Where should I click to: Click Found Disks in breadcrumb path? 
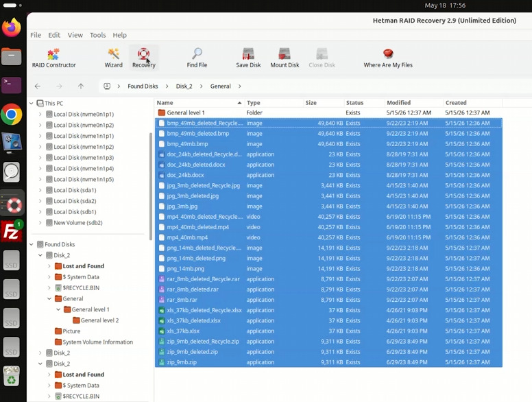[x=143, y=86]
